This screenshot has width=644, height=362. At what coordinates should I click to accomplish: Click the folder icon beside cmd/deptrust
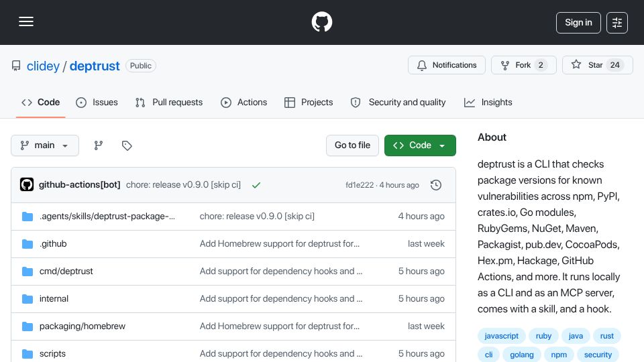[x=27, y=271]
